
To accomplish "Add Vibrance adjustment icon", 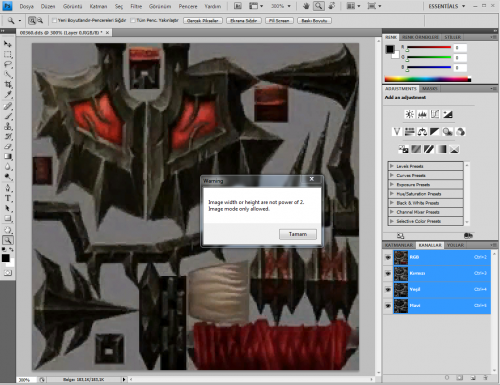I will click(397, 132).
